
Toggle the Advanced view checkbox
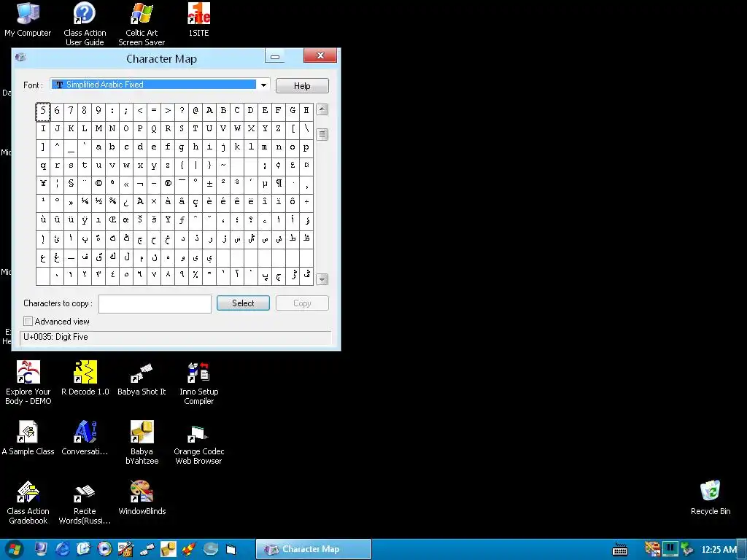point(28,321)
